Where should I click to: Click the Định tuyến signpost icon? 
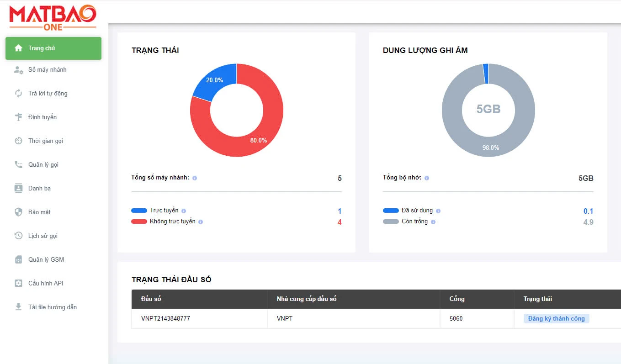pyautogui.click(x=18, y=117)
